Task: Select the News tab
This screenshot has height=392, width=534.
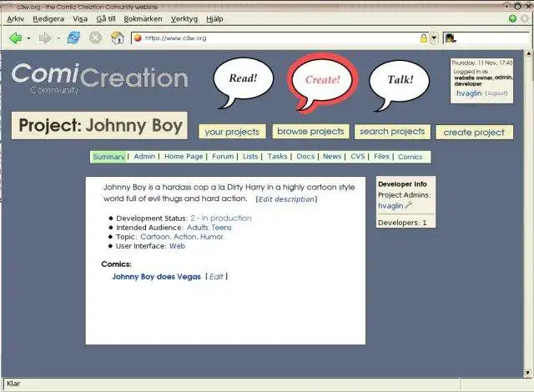Action: coord(332,156)
